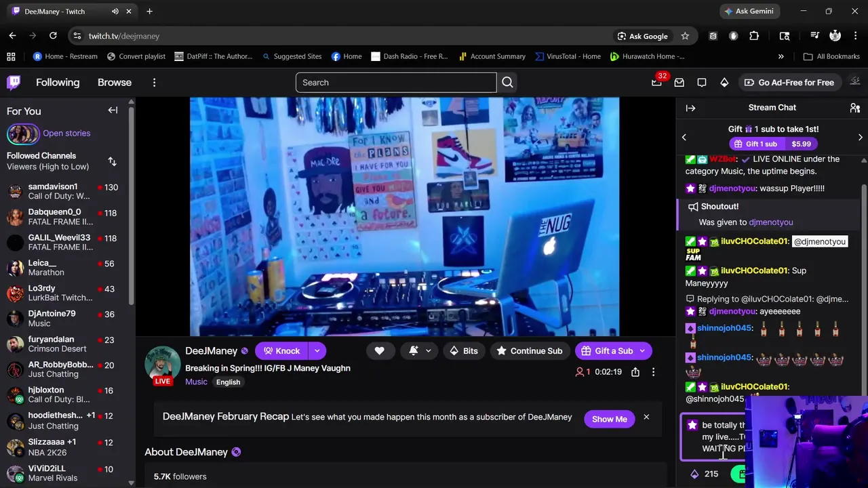Click the tab audio speaker icon
Viewport: 868px width, 488px height.
pos(115,12)
